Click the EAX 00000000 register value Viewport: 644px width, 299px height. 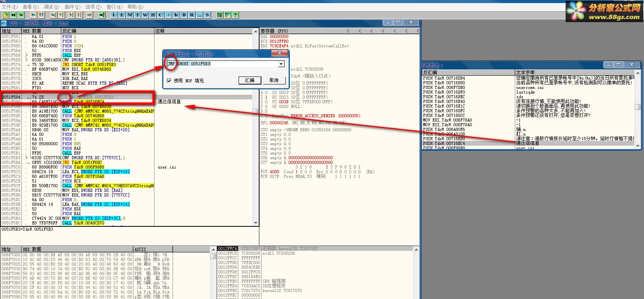[279, 37]
